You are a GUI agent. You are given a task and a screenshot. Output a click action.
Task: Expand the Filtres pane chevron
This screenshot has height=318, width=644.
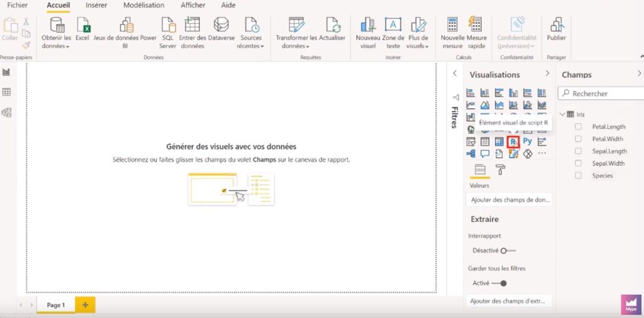click(455, 73)
